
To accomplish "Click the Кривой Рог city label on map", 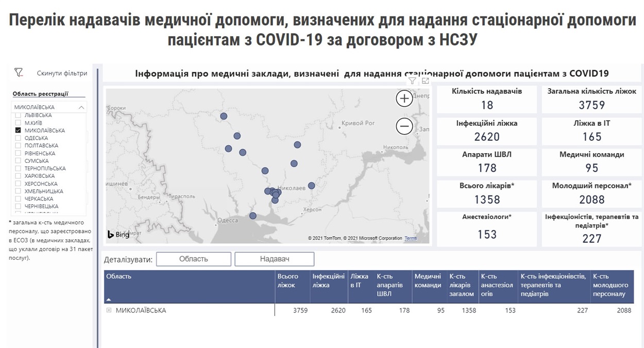I will 358,123.
